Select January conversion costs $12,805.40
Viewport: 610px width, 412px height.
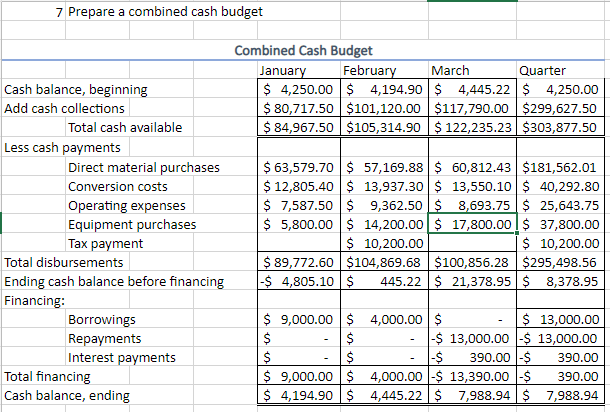[299, 187]
